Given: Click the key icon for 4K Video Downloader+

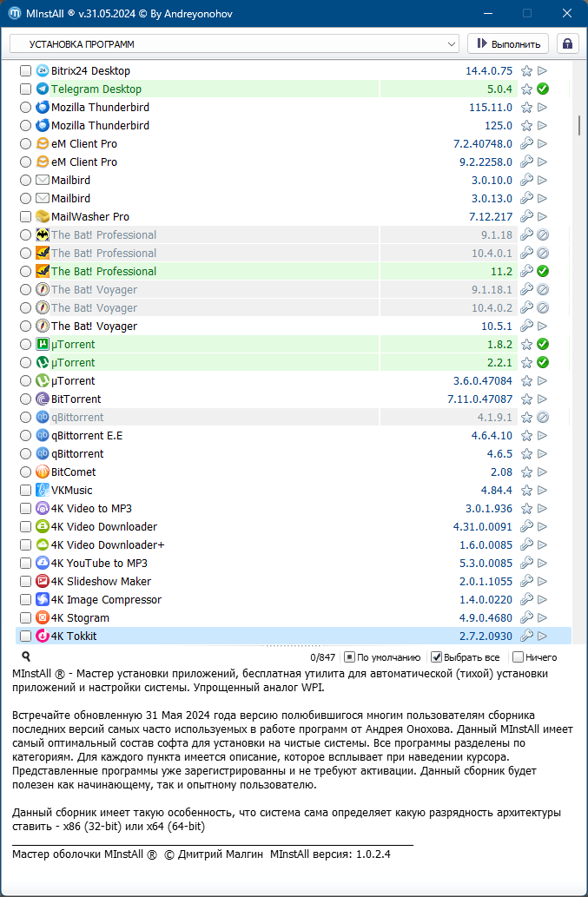Looking at the screenshot, I should coord(527,544).
